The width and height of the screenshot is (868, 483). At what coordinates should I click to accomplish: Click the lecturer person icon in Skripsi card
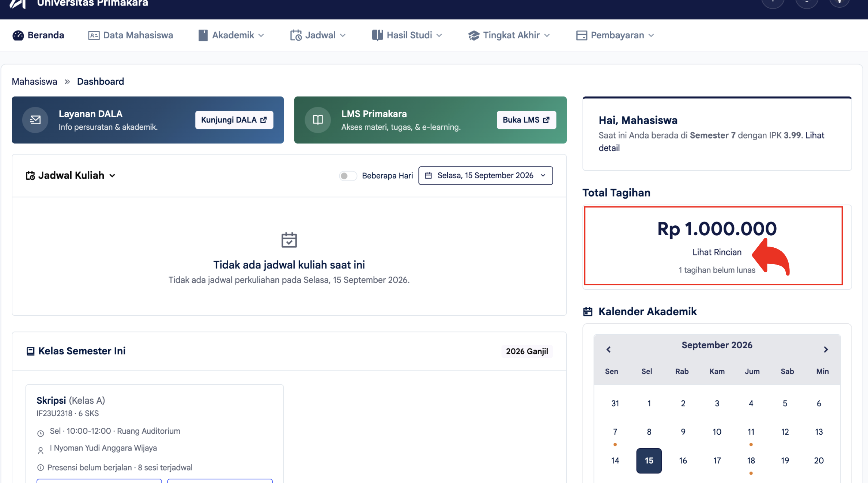[x=41, y=450]
